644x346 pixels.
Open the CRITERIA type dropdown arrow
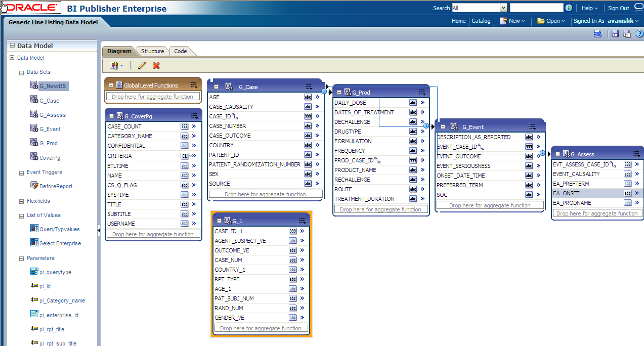[x=190, y=156]
